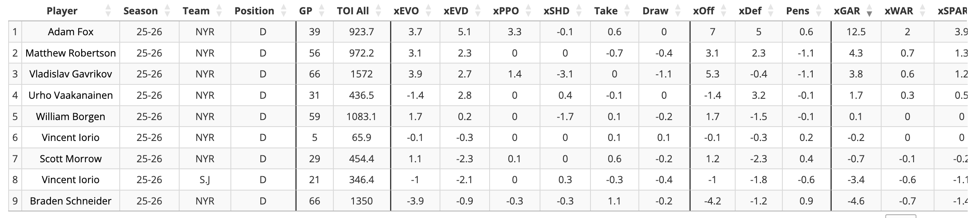Screen dimensions: 980x218
Task: Sort by the xOff column header
Action: 704,11
